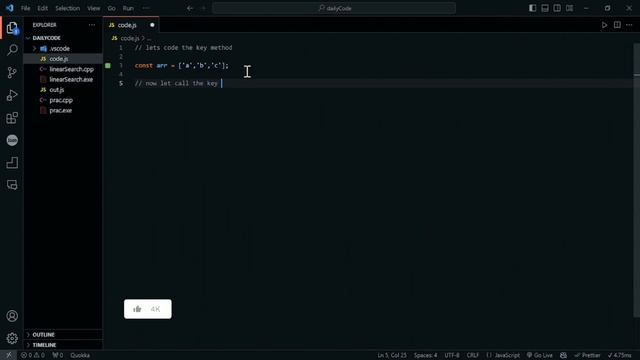Open Explorer Views and More Actions ellipsis
640x360 pixels.
pos(92,25)
